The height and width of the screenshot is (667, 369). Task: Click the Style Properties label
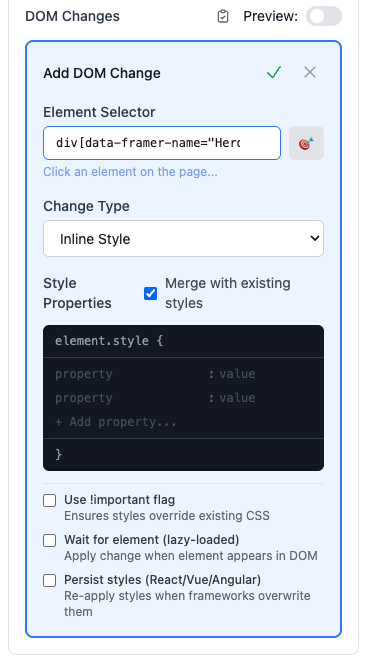(77, 293)
